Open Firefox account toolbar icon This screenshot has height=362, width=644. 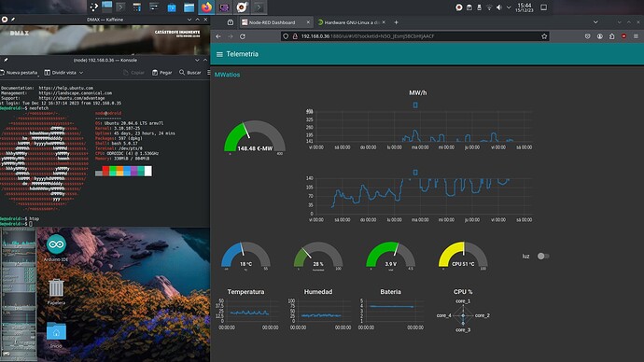point(599,36)
